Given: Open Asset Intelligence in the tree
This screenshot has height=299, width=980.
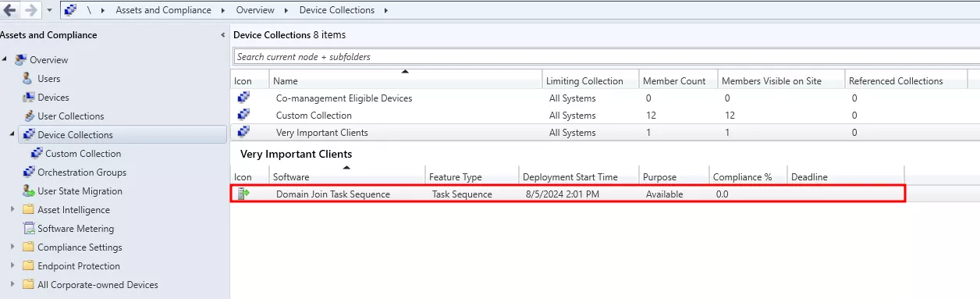Looking at the screenshot, I should [x=73, y=210].
